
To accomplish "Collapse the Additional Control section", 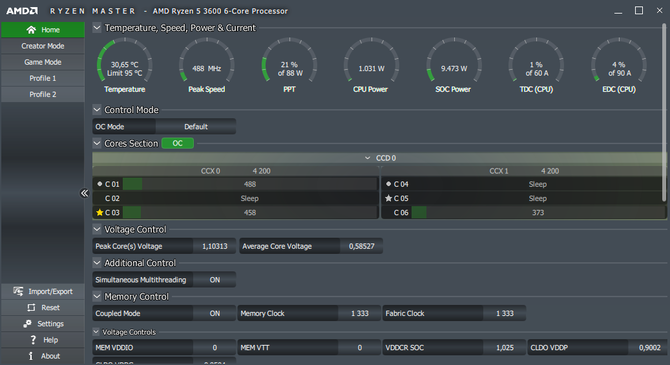I will pyautogui.click(x=97, y=262).
